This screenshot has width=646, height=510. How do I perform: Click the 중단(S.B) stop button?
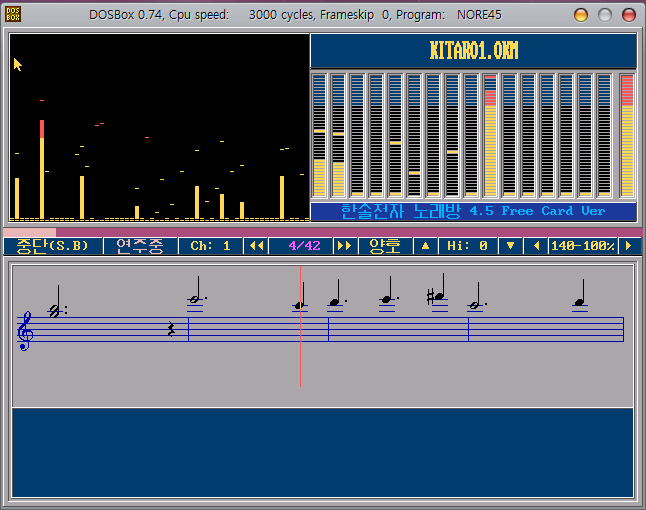[53, 246]
